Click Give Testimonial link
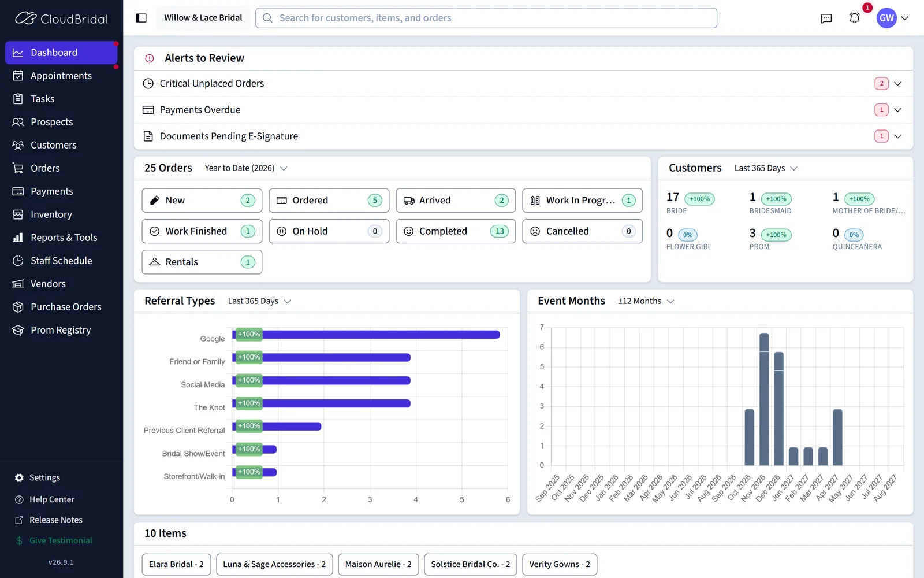This screenshot has height=578, width=924. (x=61, y=540)
